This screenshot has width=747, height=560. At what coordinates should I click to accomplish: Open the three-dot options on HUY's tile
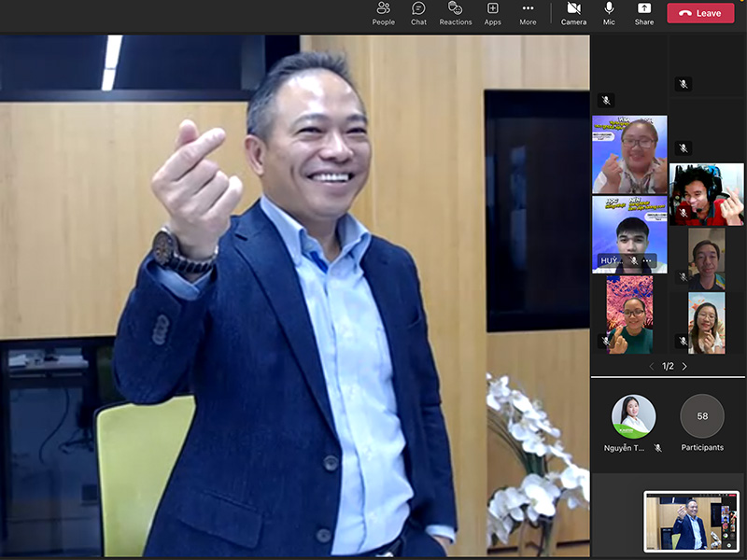646,260
